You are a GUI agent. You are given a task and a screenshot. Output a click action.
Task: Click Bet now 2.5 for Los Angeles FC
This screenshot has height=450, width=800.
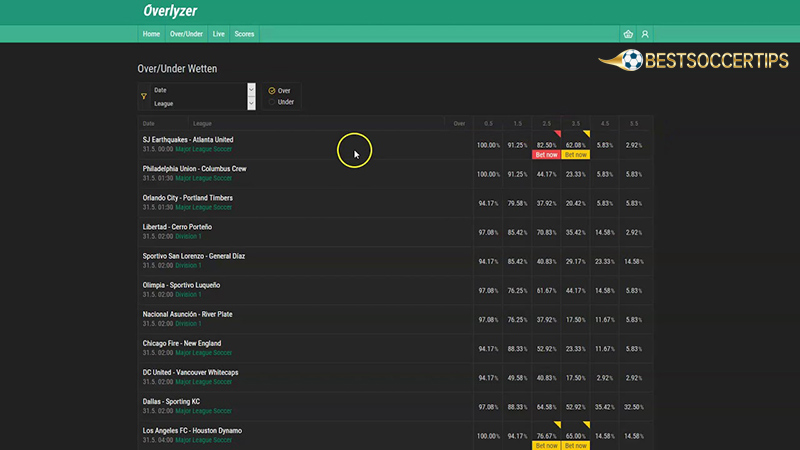546,445
